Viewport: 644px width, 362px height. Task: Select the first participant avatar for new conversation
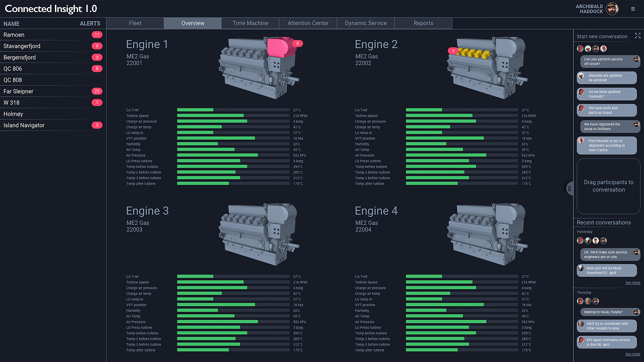580,49
